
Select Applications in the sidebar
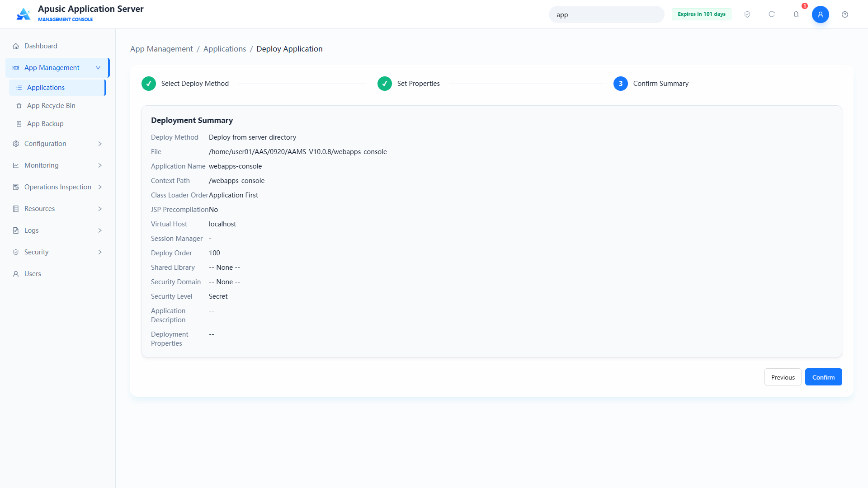[x=57, y=88]
